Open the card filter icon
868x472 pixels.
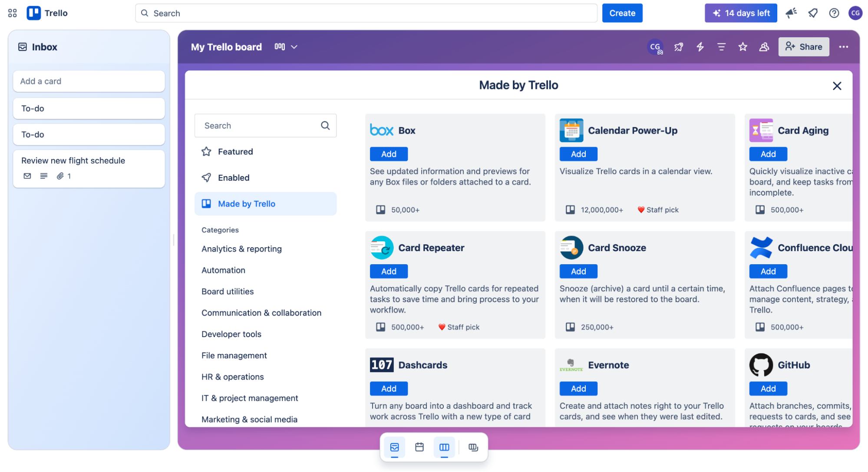[721, 47]
